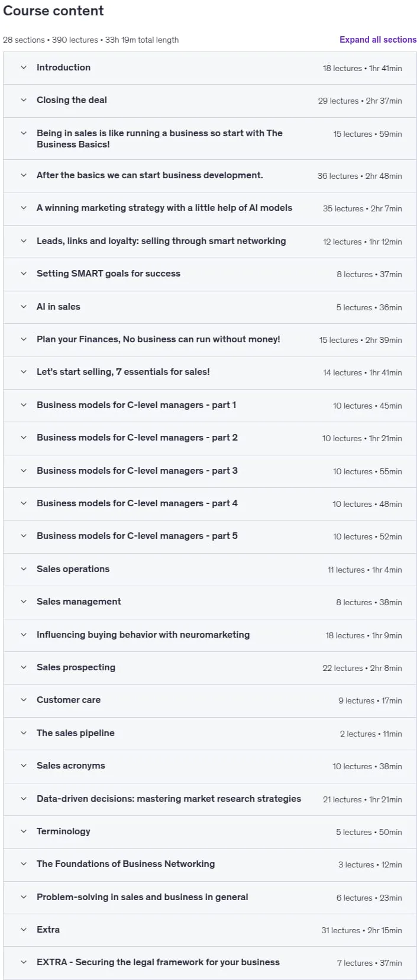
Task: Open Plan your Finances section row
Action: click(x=210, y=340)
